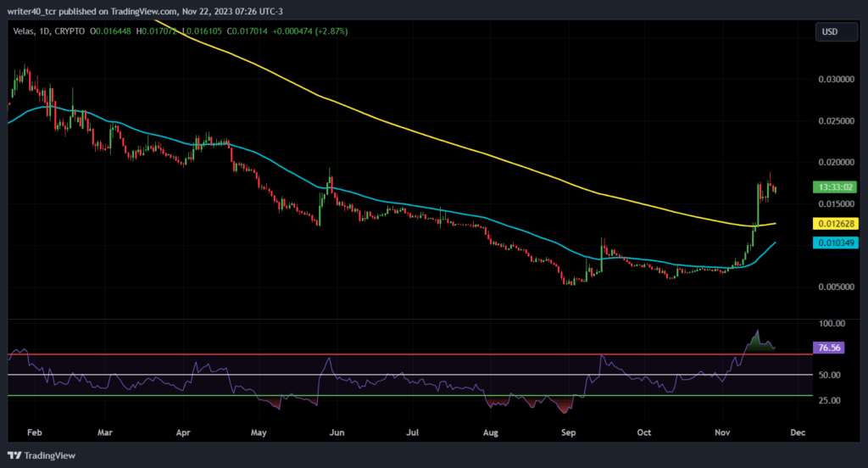Screen dimensions: 868x468
Task: Click the May label on time axis
Action: [x=259, y=432]
